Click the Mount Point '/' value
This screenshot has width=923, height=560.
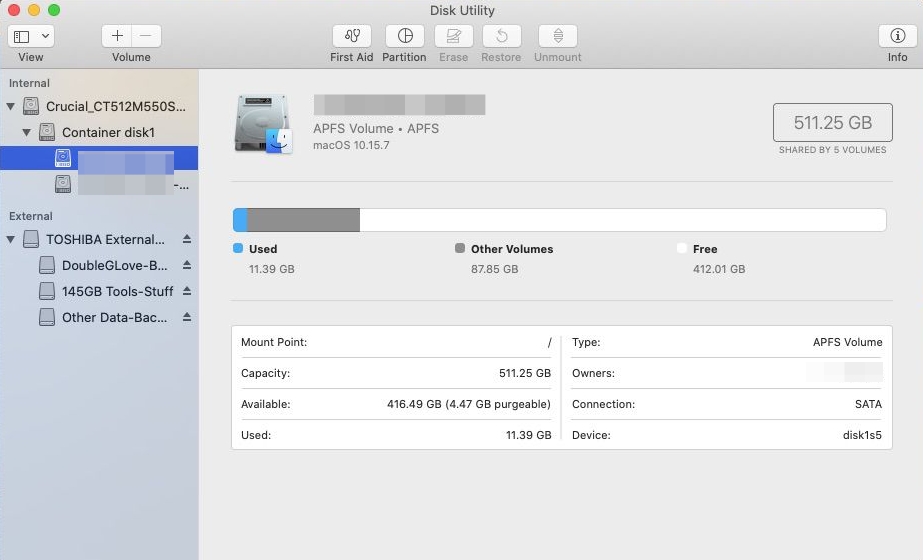[549, 342]
